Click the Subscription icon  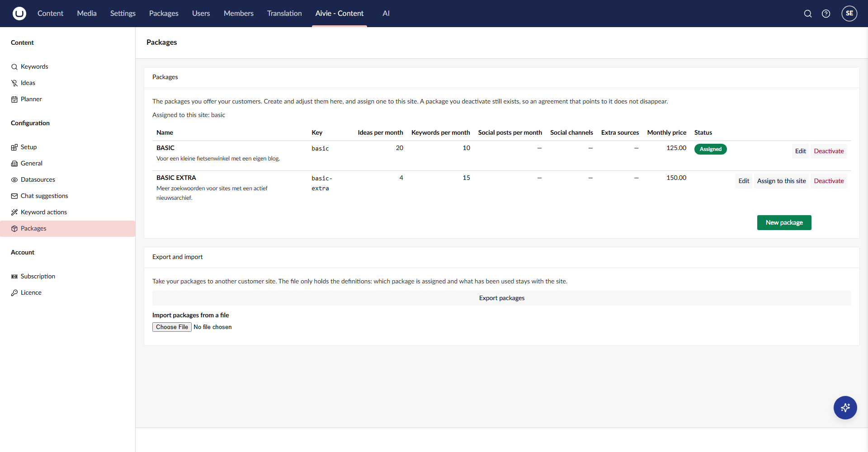pyautogui.click(x=14, y=277)
